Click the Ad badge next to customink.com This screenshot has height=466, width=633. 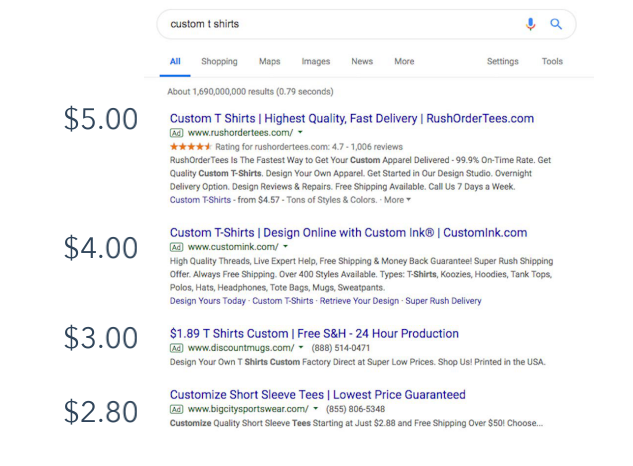176,247
